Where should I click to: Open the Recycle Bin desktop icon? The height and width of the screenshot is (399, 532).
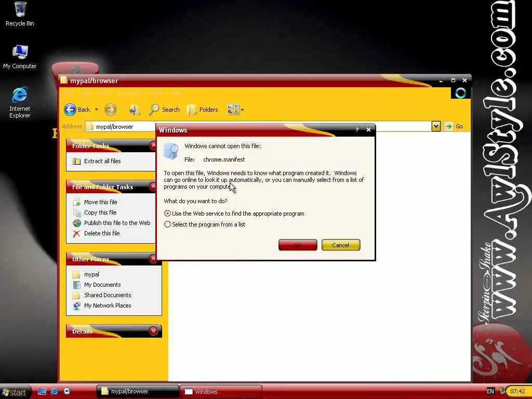coord(20,14)
